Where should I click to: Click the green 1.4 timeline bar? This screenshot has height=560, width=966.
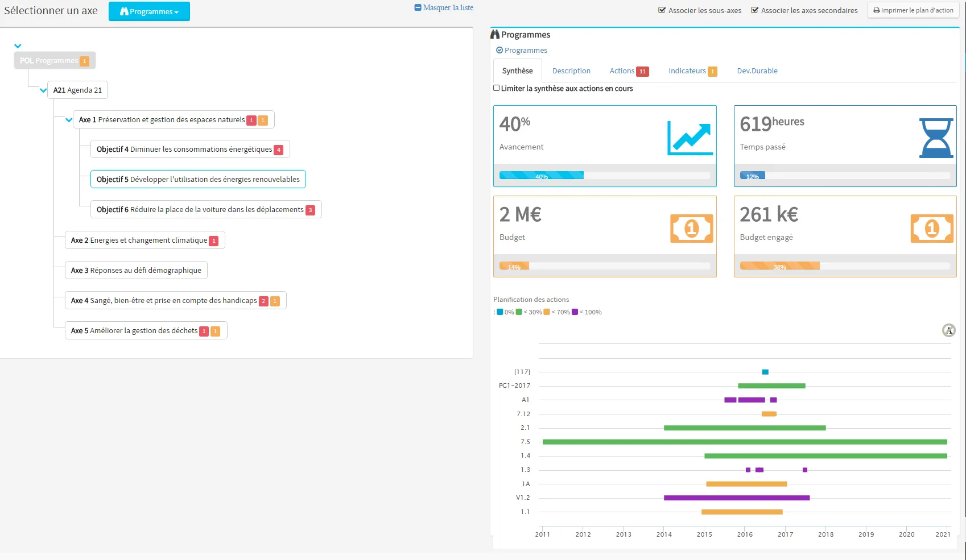[825, 456]
